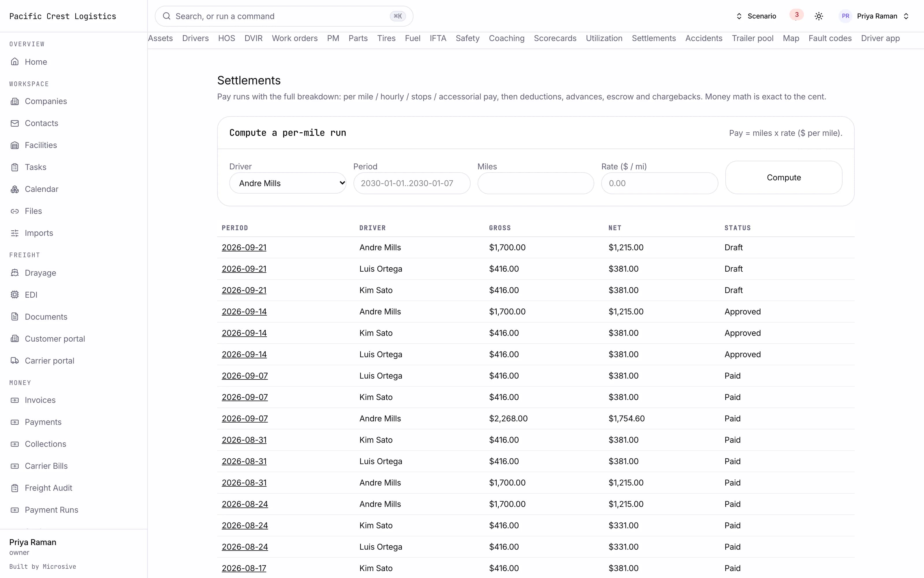This screenshot has height=578, width=924.
Task: Switch to the Settlements tab
Action: click(x=654, y=38)
